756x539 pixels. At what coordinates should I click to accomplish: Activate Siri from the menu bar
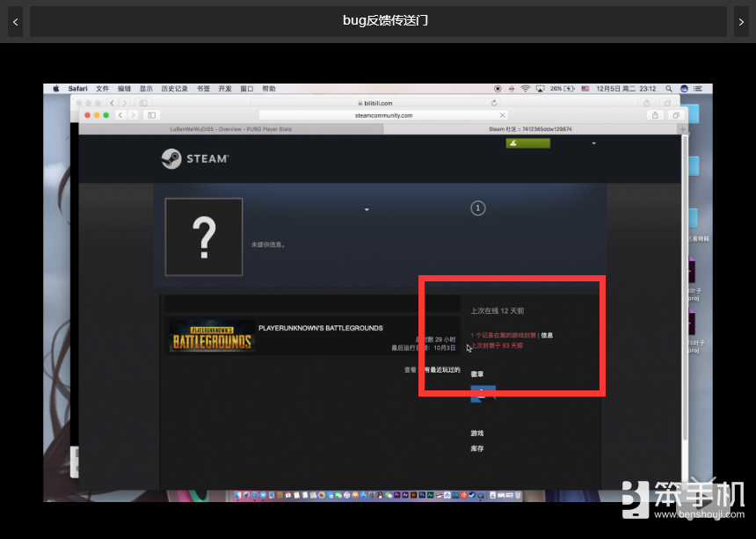tap(684, 89)
